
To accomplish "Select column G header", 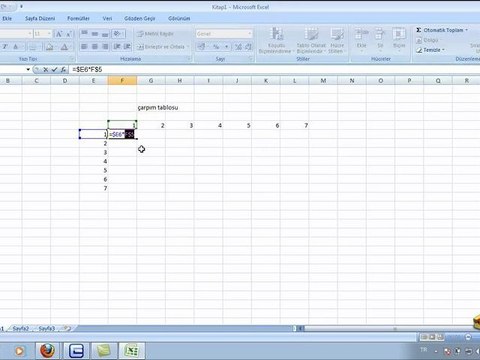I will point(151,81).
